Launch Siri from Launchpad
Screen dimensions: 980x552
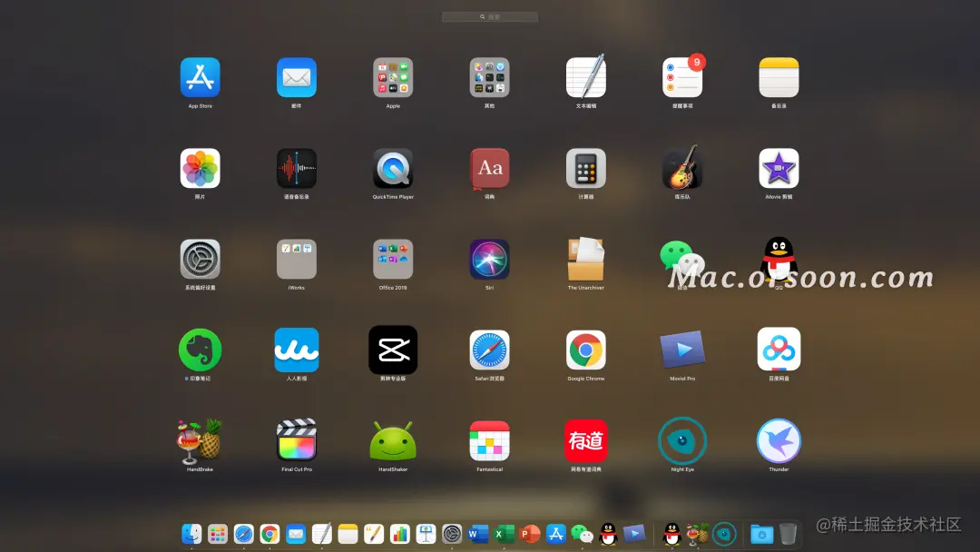tap(489, 259)
